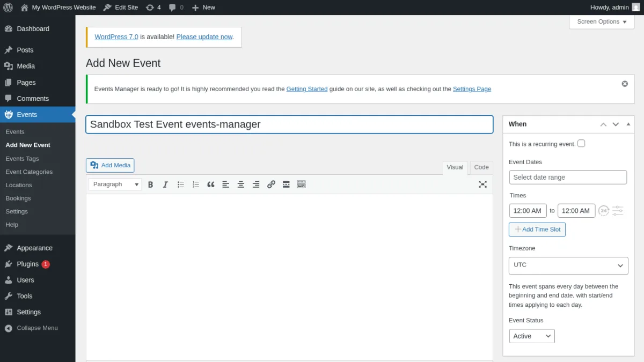Screen dimensions: 644x362
Task: Open the Appearance menu
Action: point(38,248)
